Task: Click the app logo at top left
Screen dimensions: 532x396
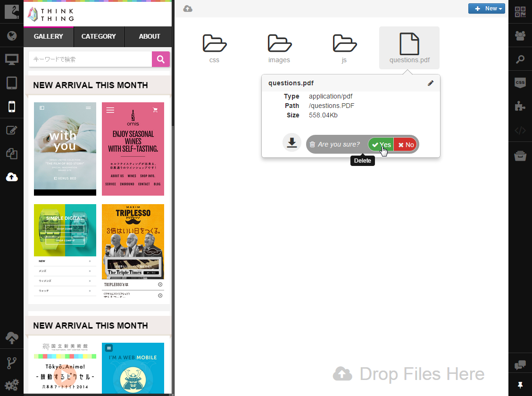Action: (x=12, y=11)
